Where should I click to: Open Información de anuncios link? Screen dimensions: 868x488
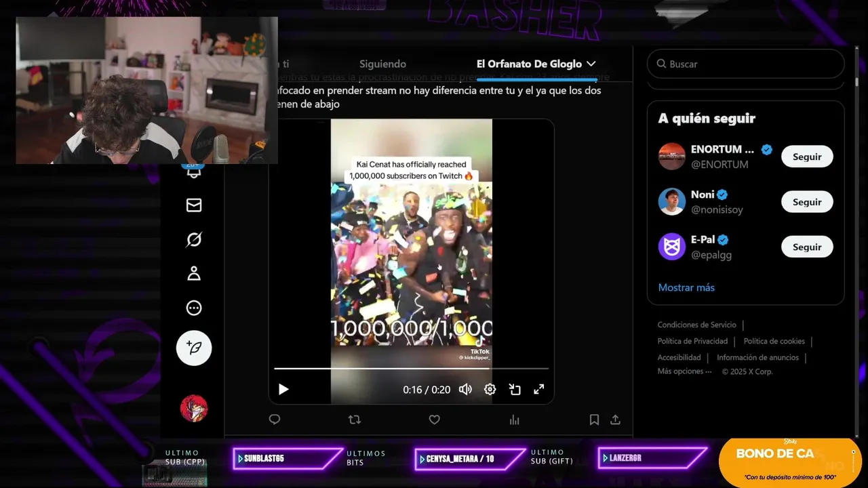(757, 357)
